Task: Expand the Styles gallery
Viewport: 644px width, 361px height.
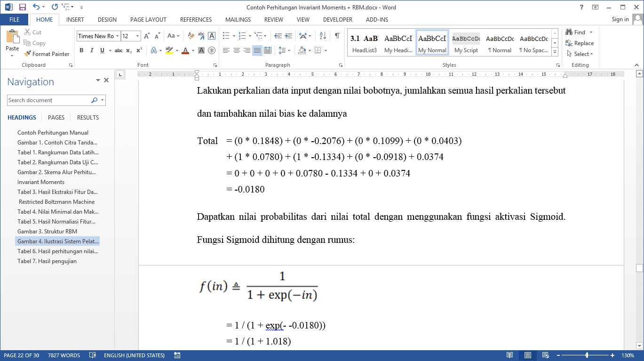Action: (555, 52)
